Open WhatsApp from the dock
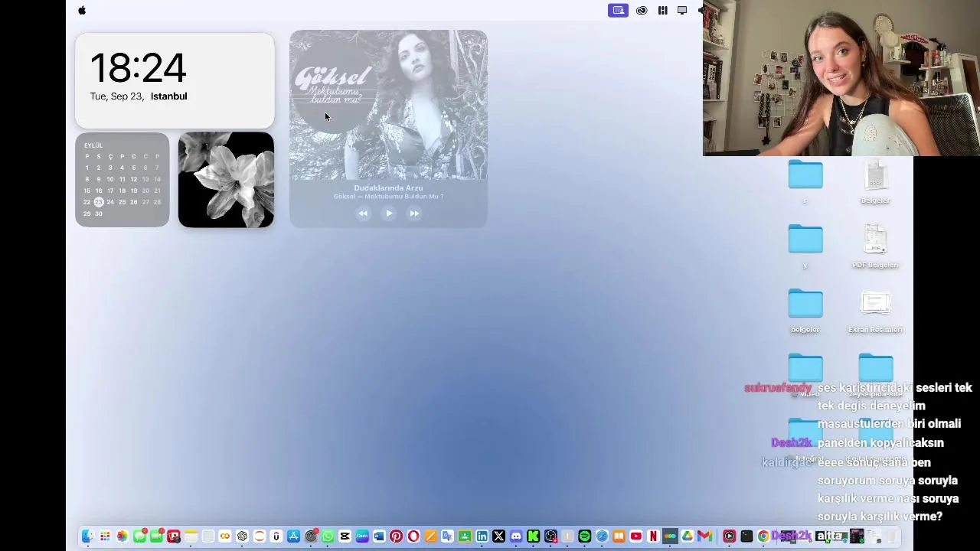Screen dimensions: 980x551 coord(328,536)
